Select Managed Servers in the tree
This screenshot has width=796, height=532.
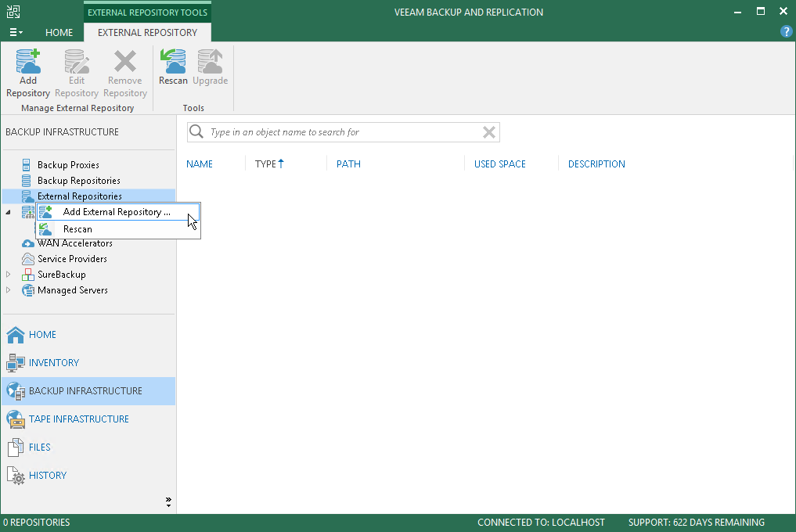73,290
